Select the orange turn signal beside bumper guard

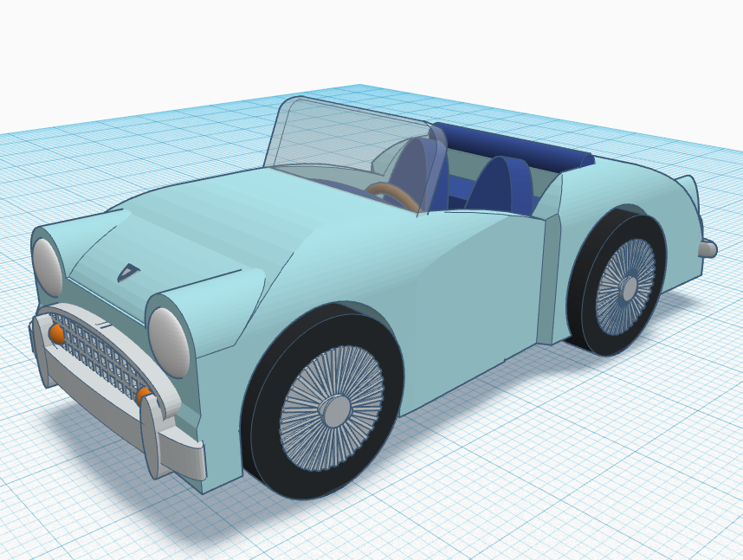[x=144, y=395]
